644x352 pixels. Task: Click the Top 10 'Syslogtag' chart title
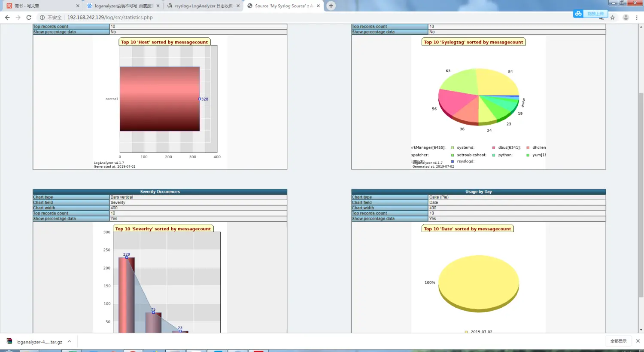[474, 42]
